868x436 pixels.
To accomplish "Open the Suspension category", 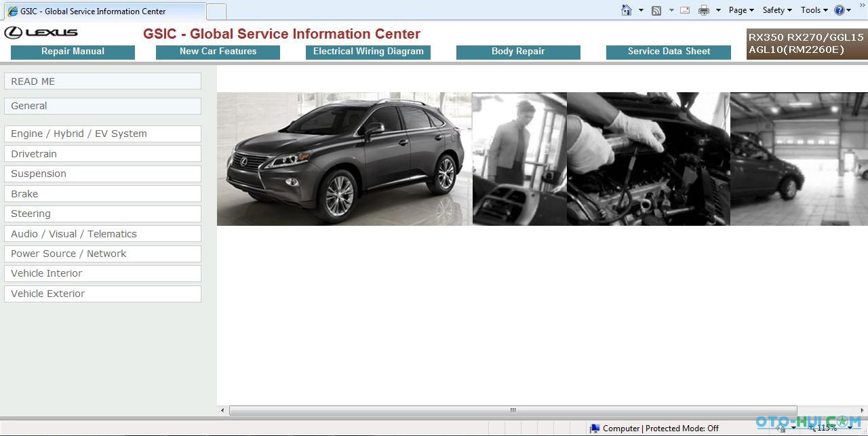I will [102, 174].
